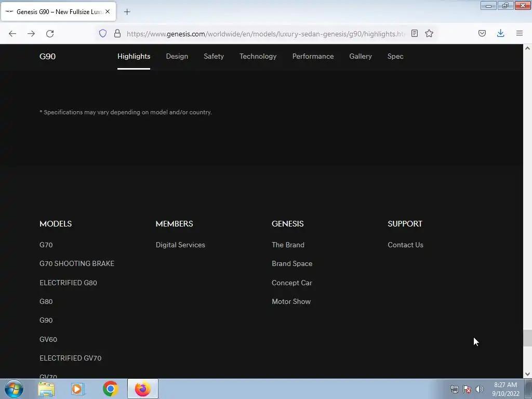Open the taskbar clock and date
This screenshot has height=399, width=532.
[506, 389]
